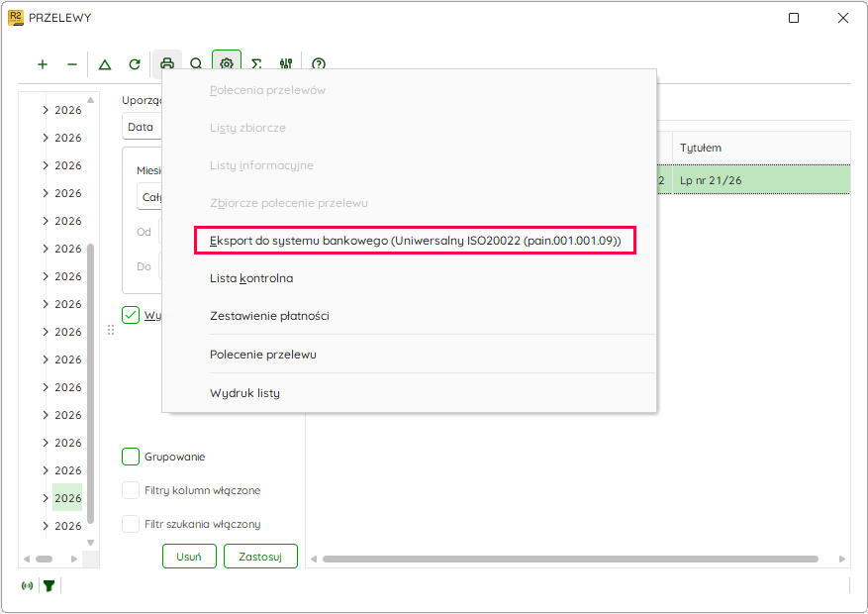Click the gear icon in the toolbar
868x614 pixels.
[x=227, y=63]
